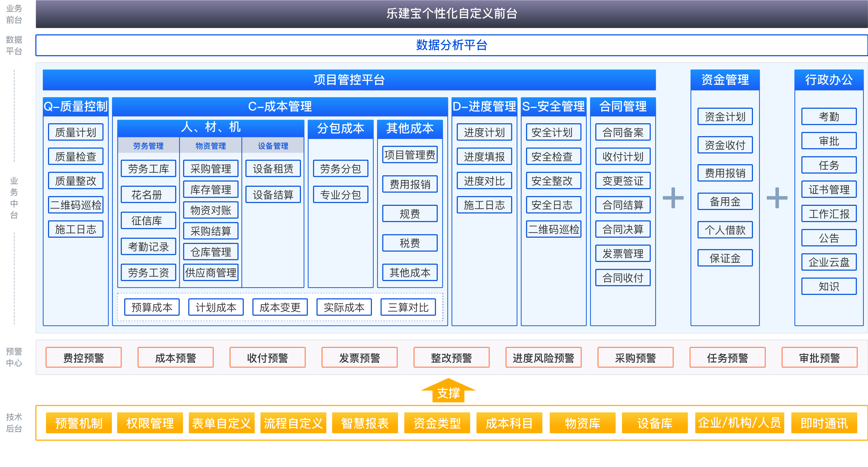Click the 考勤 box in 行政办公

(x=829, y=117)
